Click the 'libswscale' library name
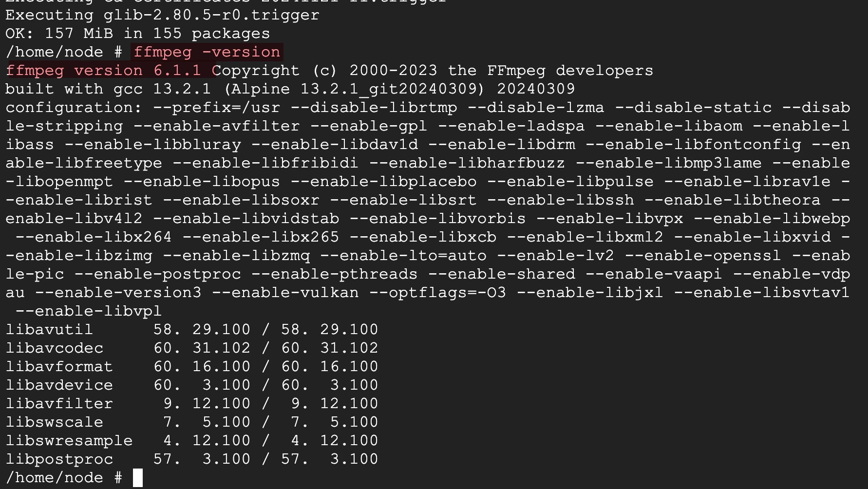868x489 pixels. pos(55,422)
